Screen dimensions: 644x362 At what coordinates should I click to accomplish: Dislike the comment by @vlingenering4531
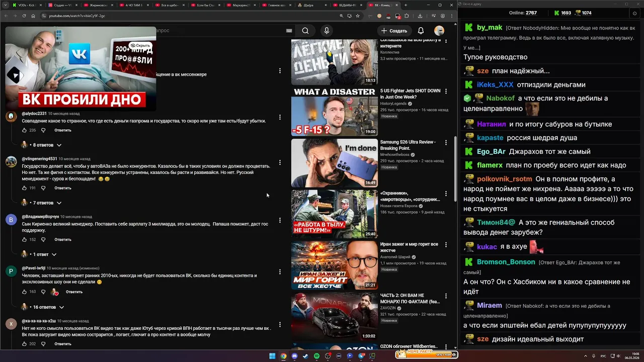[43, 188]
